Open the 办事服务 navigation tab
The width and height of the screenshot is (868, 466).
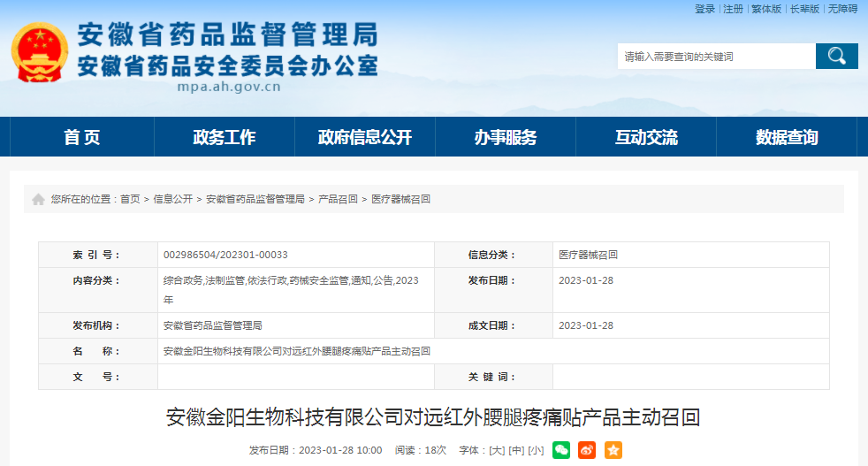pos(506,137)
